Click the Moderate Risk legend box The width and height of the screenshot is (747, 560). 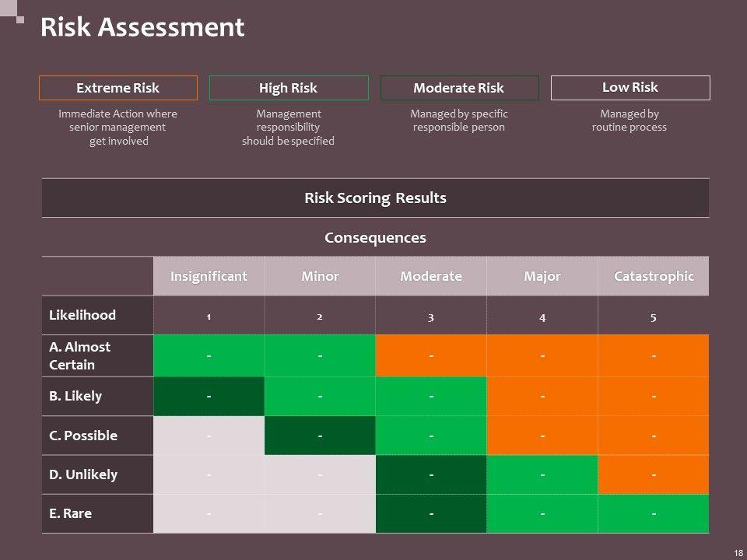[459, 88]
